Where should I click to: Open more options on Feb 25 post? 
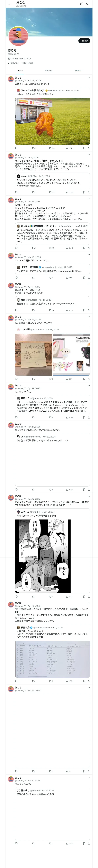89,78
